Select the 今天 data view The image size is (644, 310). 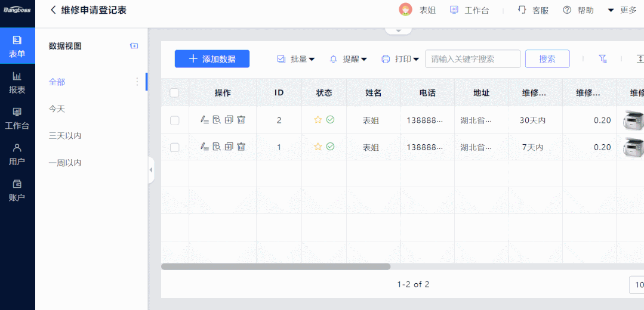57,109
